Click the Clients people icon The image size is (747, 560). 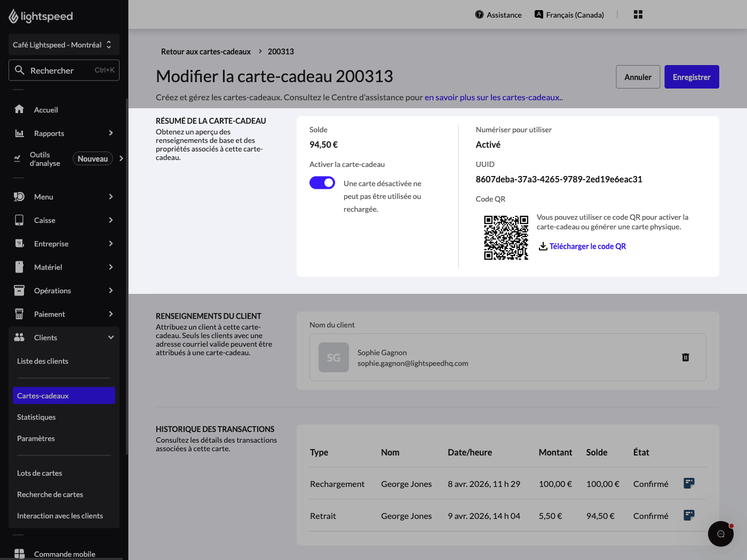pyautogui.click(x=19, y=337)
